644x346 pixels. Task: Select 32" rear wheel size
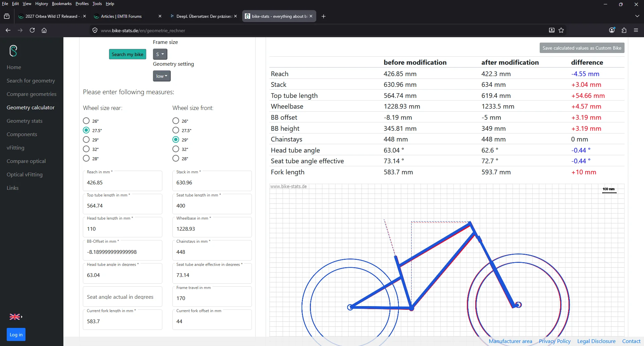tap(86, 149)
